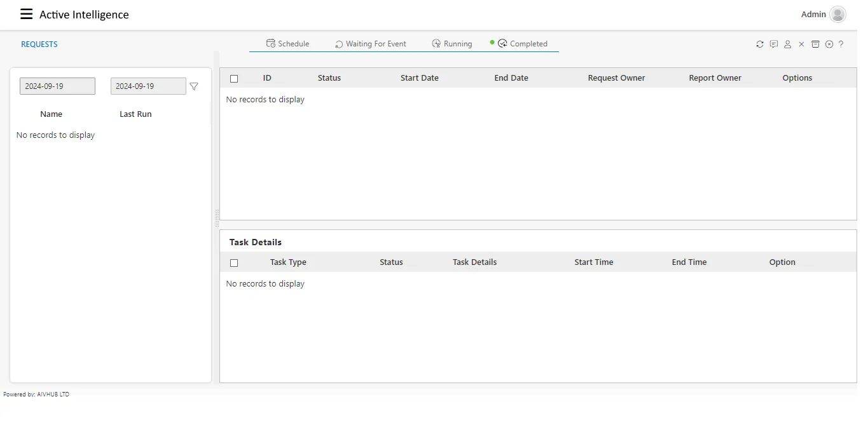This screenshot has height=439, width=868.
Task: Switch to Waiting For Event tab
Action: (371, 44)
